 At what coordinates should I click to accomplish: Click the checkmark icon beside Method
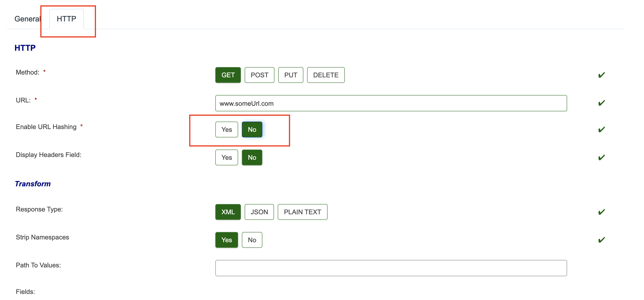click(x=601, y=75)
